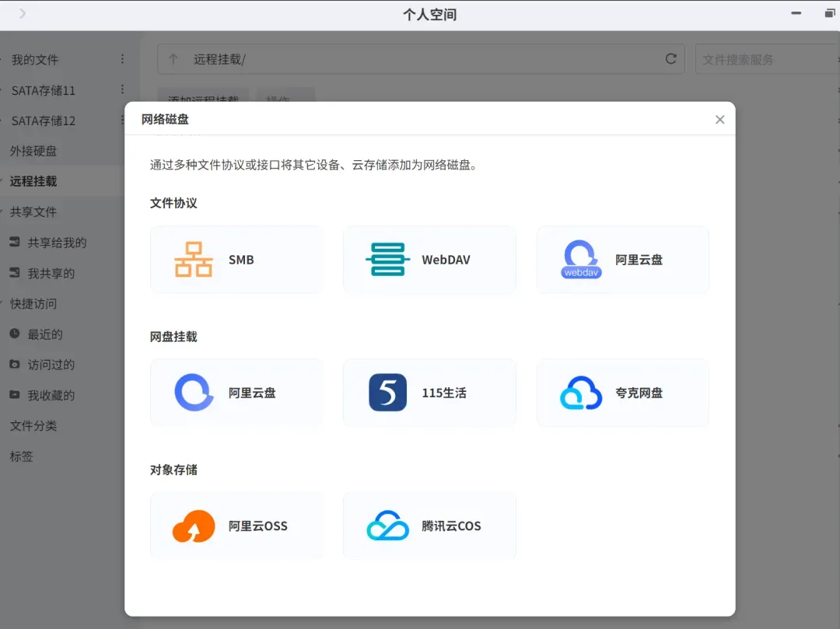Click the SMB network icon
Screen dimensions: 840x629
coord(194,260)
